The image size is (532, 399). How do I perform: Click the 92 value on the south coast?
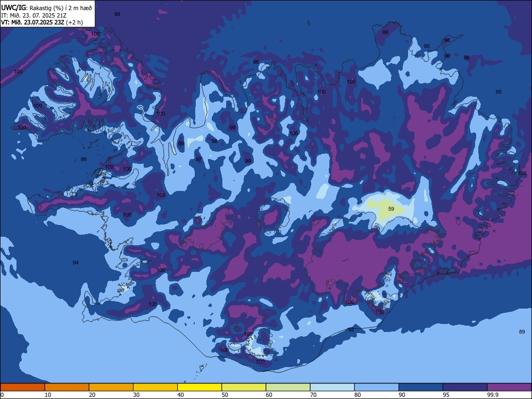pos(351,329)
